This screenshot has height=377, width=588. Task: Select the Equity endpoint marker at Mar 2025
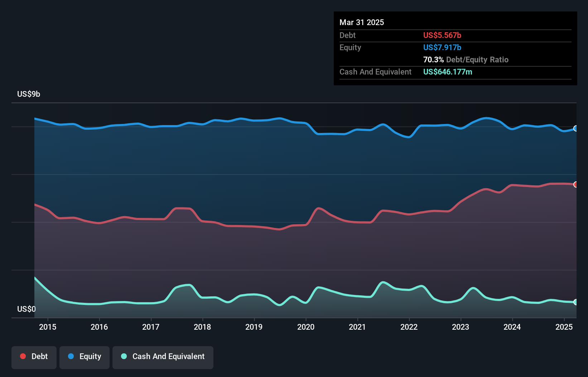tap(576, 128)
